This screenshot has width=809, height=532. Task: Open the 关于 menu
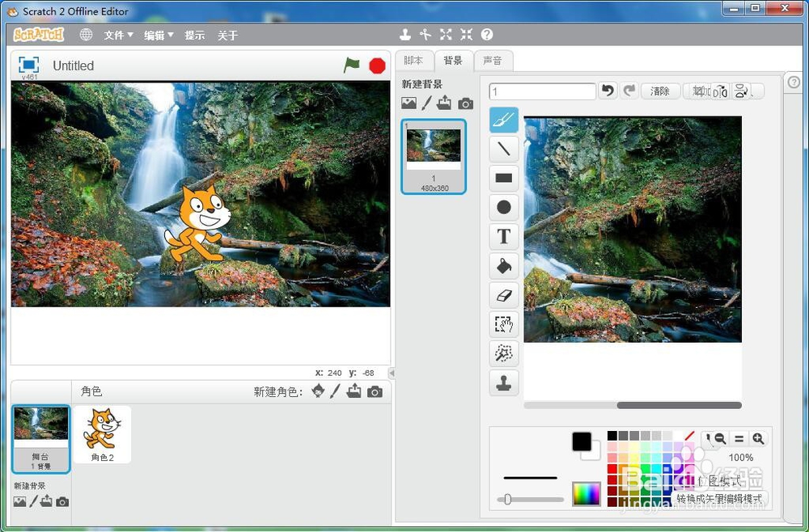(227, 35)
